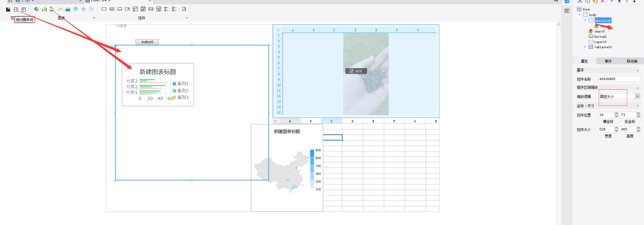Click the preview magnifier document icon
The height and width of the screenshot is (225, 644).
[x=184, y=9]
